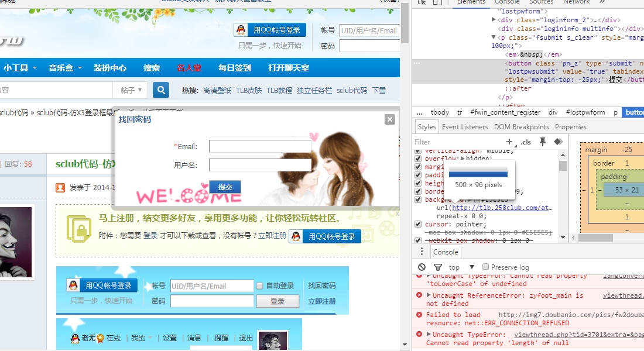Viewport: 644px width, 351px height.
Task: Uncheck the border style property checkbox
Action: 418,191
